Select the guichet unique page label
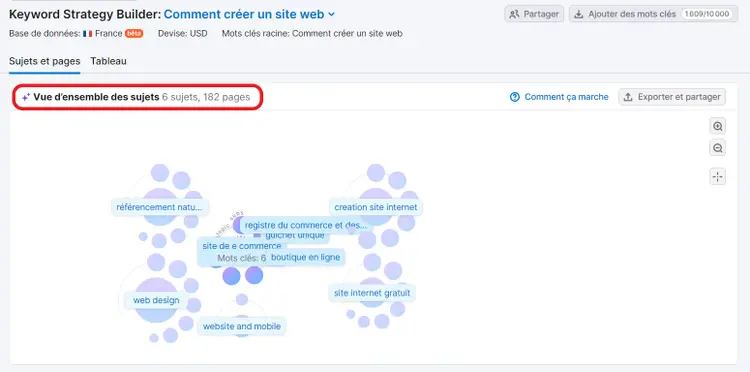 pyautogui.click(x=295, y=236)
